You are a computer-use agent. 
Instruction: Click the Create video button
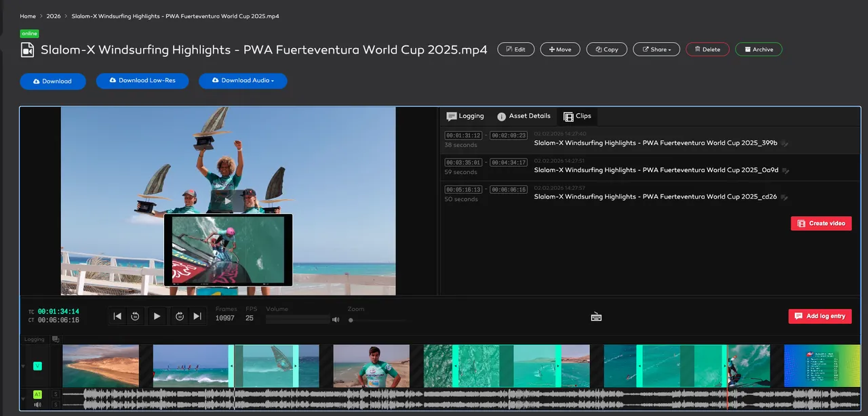(x=821, y=224)
